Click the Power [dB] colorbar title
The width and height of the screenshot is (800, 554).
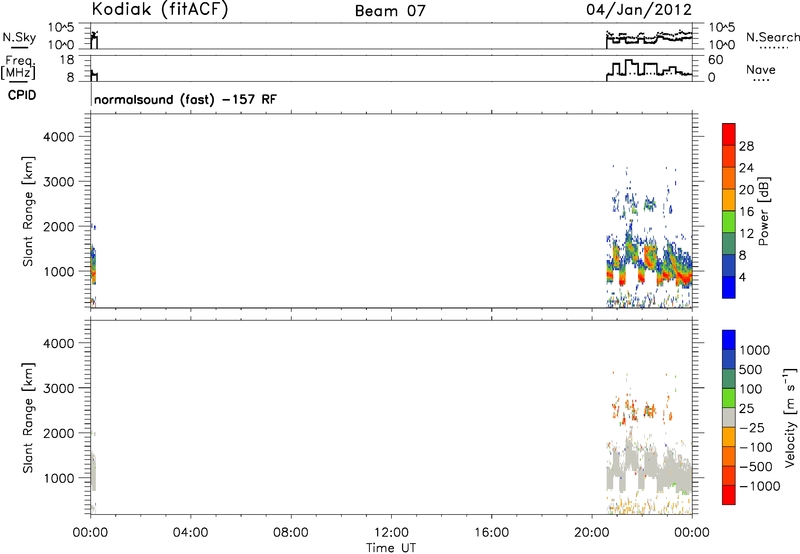pyautogui.click(x=764, y=211)
